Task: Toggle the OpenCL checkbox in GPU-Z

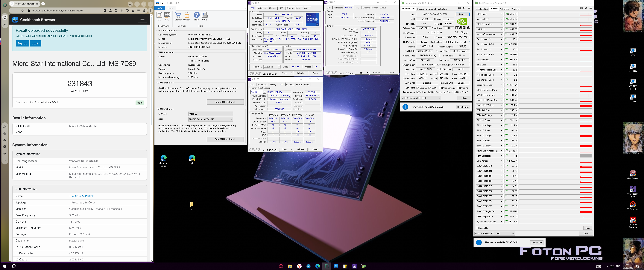Action: pyautogui.click(x=418, y=88)
